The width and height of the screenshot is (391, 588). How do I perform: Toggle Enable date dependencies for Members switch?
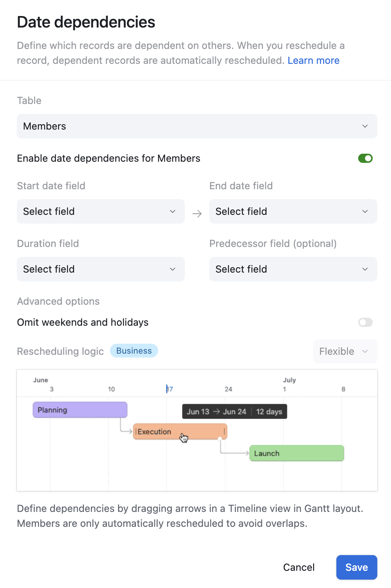point(365,158)
